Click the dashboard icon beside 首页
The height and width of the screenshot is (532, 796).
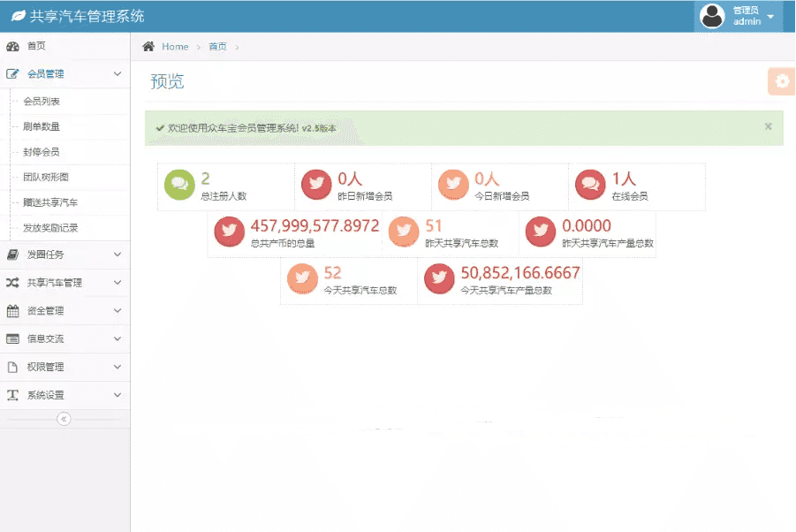click(12, 46)
